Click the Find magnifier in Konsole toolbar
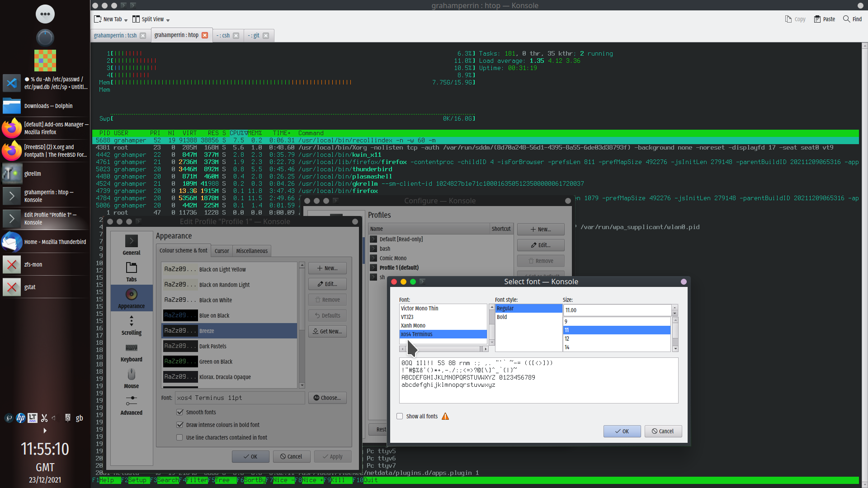The height and width of the screenshot is (488, 868). 846,19
